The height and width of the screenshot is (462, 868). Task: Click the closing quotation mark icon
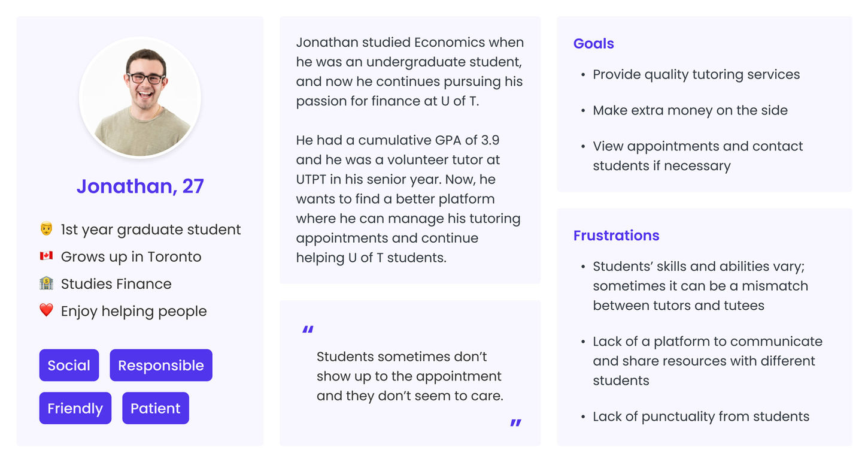click(x=515, y=424)
